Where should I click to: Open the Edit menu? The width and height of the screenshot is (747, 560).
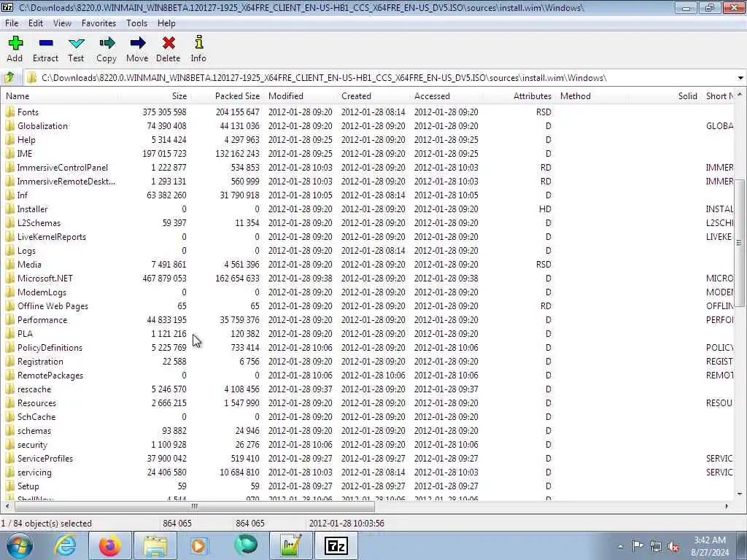(x=35, y=23)
